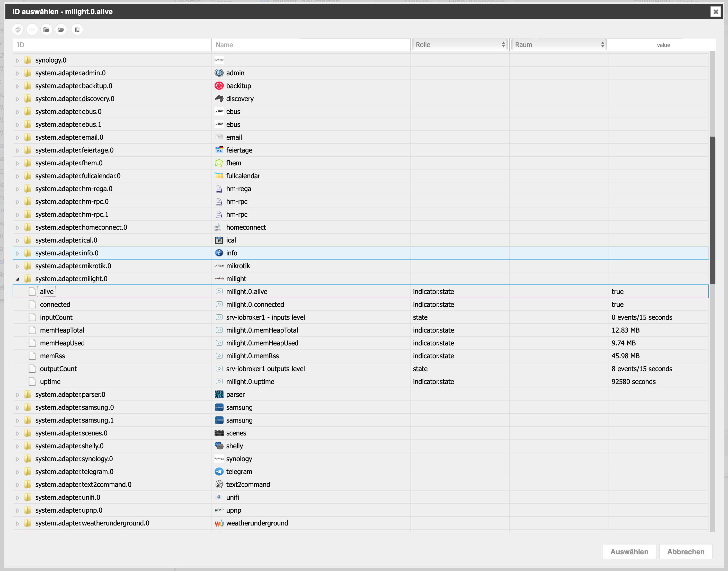The image size is (728, 571).
Task: Select the inputCount state row
Action: (x=360, y=317)
